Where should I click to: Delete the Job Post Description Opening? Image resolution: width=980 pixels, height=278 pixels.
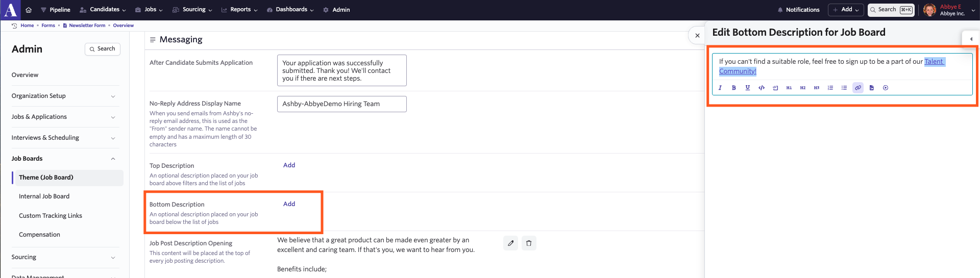[x=529, y=243]
